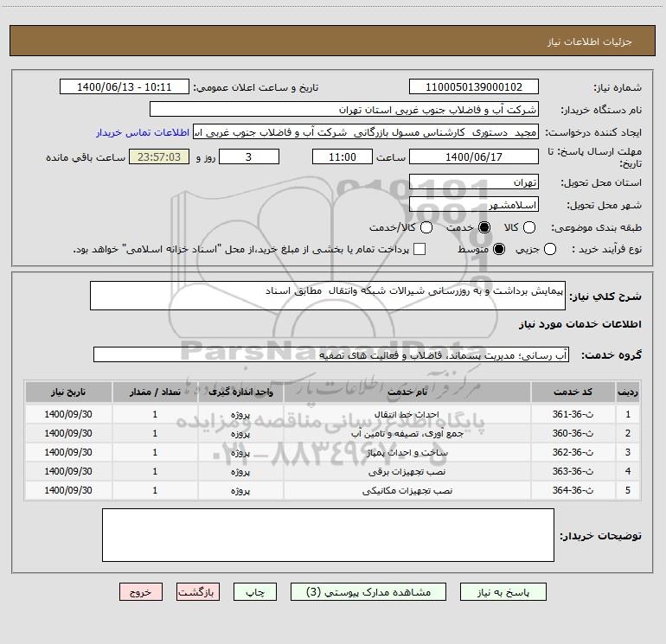666x644 pixels.
Task: Click the چاپ print button
Action: (x=255, y=592)
